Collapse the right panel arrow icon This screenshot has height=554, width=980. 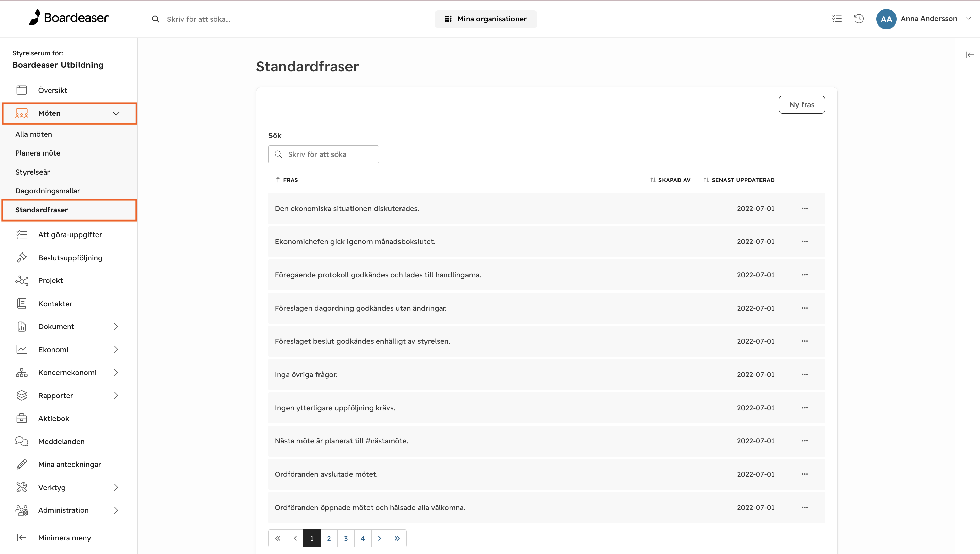(x=969, y=55)
